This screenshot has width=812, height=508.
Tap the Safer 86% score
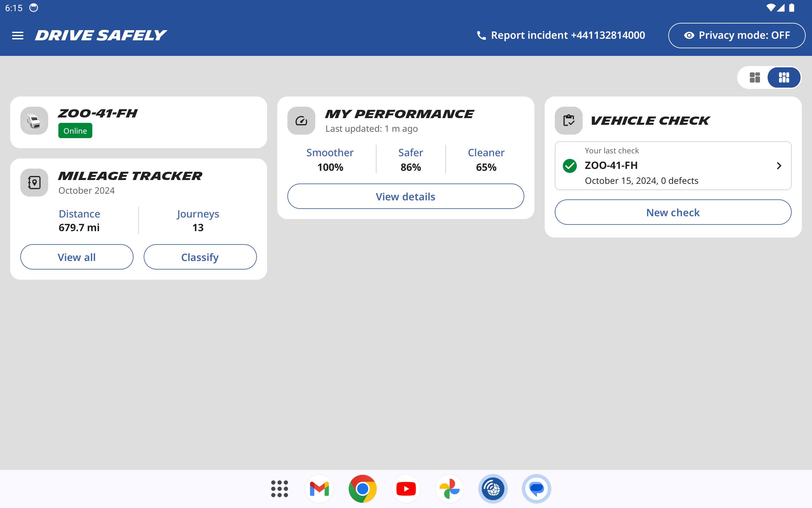(x=411, y=160)
